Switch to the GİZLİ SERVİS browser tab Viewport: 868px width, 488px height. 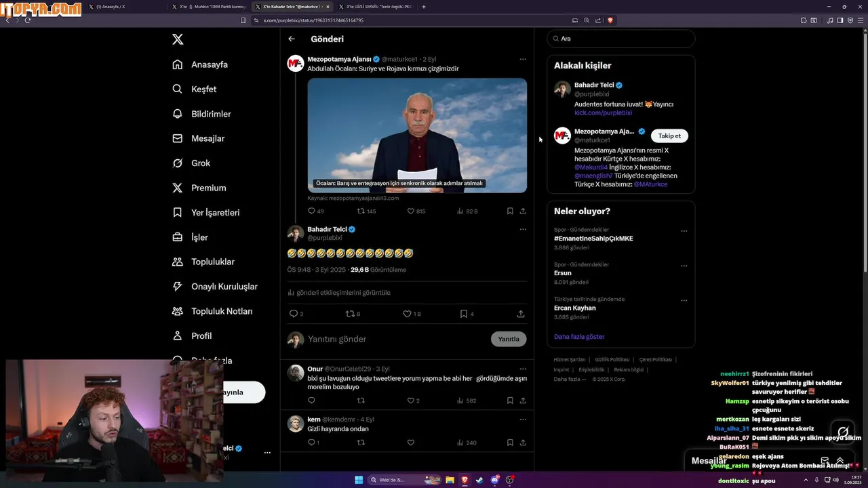374,7
